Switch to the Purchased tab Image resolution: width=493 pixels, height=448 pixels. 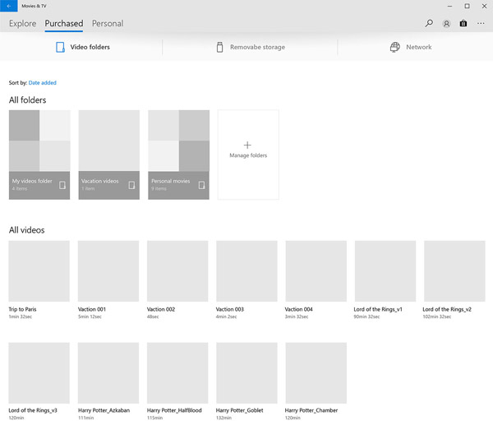pyautogui.click(x=64, y=23)
